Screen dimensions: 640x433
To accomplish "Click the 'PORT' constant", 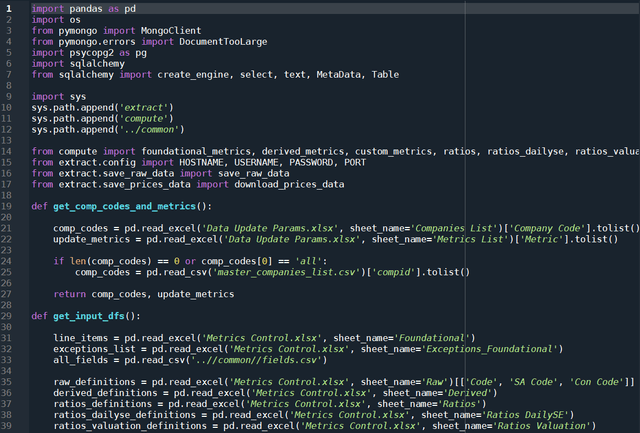I will [x=355, y=162].
